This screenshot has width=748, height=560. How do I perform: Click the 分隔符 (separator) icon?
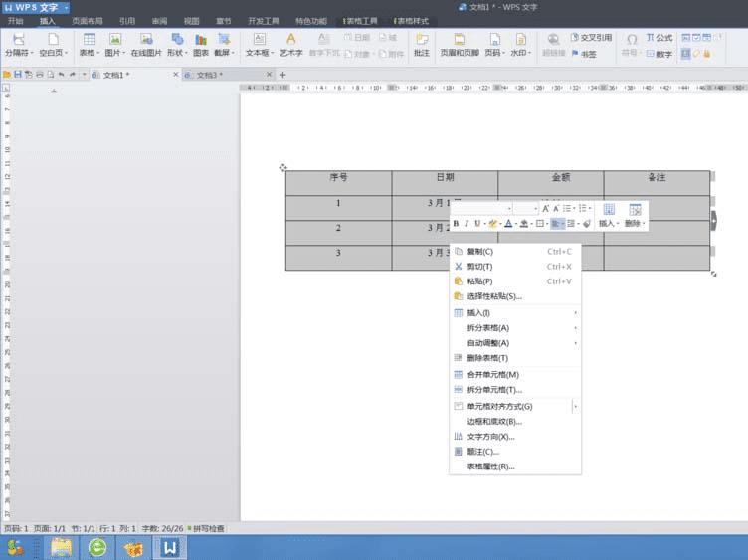click(19, 40)
